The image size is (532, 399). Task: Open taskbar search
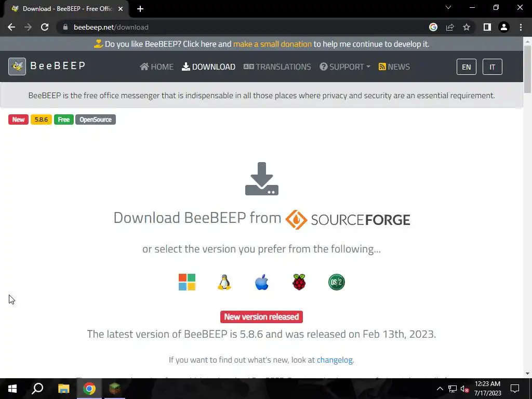37,389
